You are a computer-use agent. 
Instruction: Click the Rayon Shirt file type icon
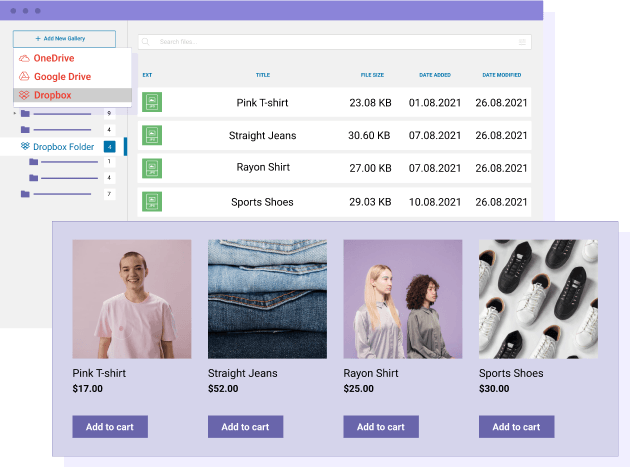pyautogui.click(x=152, y=168)
